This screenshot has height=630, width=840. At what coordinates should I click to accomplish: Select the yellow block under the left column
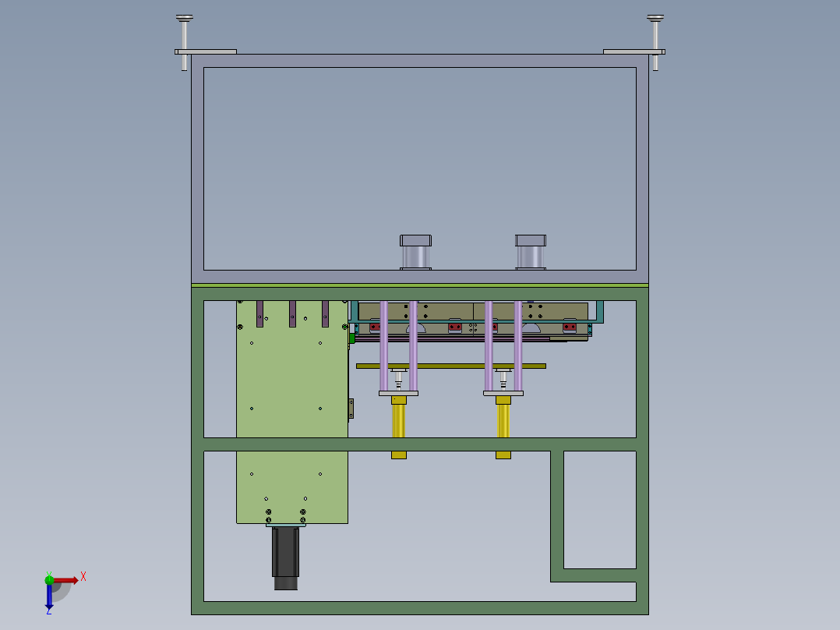399,455
